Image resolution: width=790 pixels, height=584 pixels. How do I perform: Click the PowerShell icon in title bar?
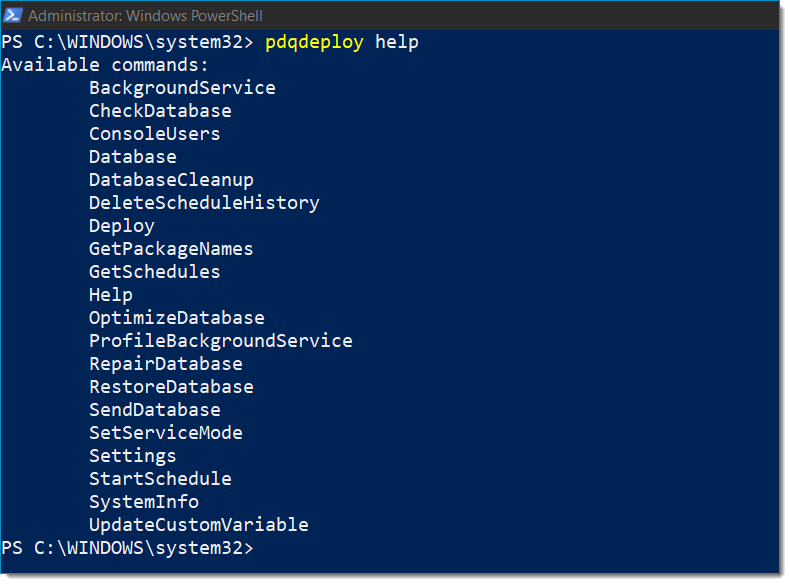pos(14,15)
